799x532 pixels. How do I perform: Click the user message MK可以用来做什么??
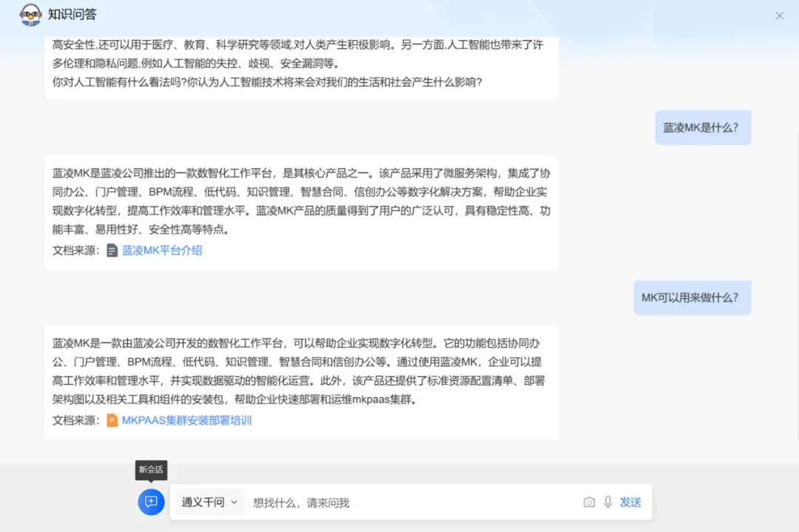click(692, 297)
